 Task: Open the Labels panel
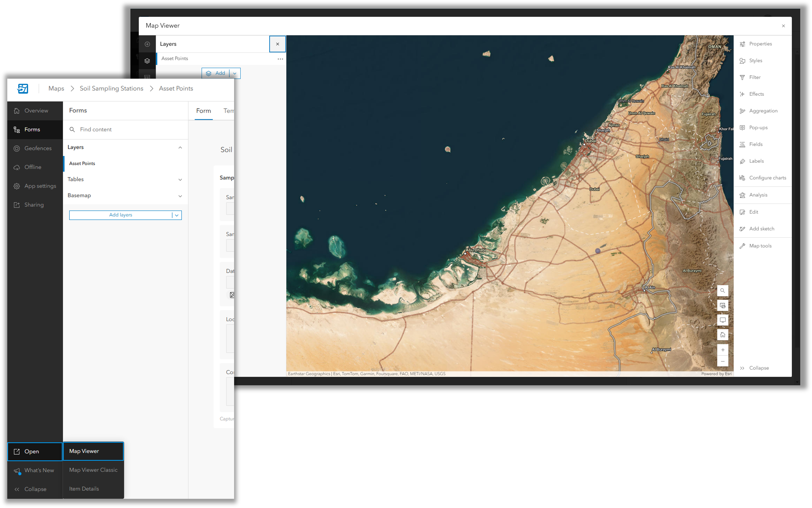[756, 161]
